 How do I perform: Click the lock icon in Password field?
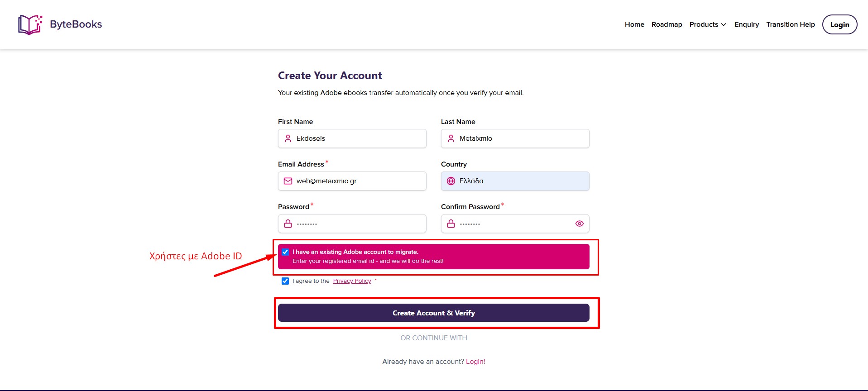pos(288,224)
